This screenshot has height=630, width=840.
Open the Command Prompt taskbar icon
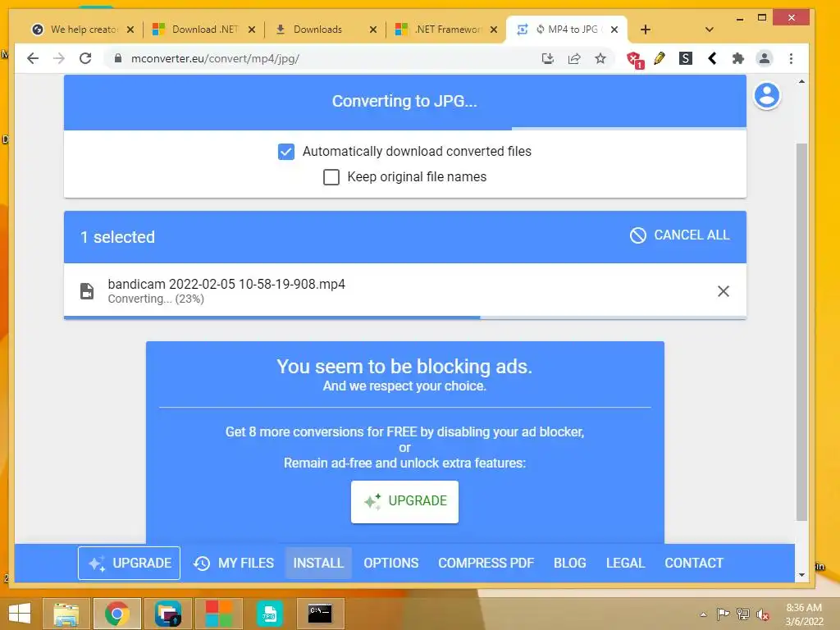[320, 614]
